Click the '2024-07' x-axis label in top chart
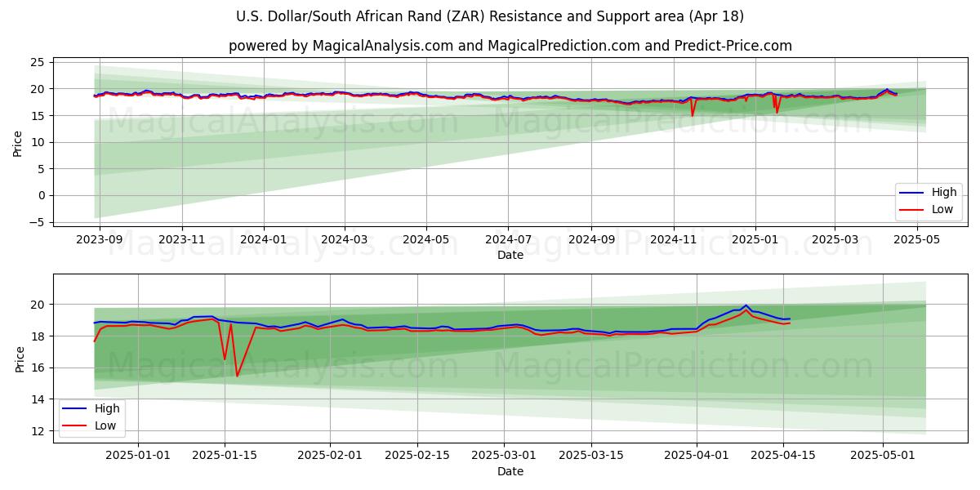Screen dimensions: 980x490 click(508, 240)
